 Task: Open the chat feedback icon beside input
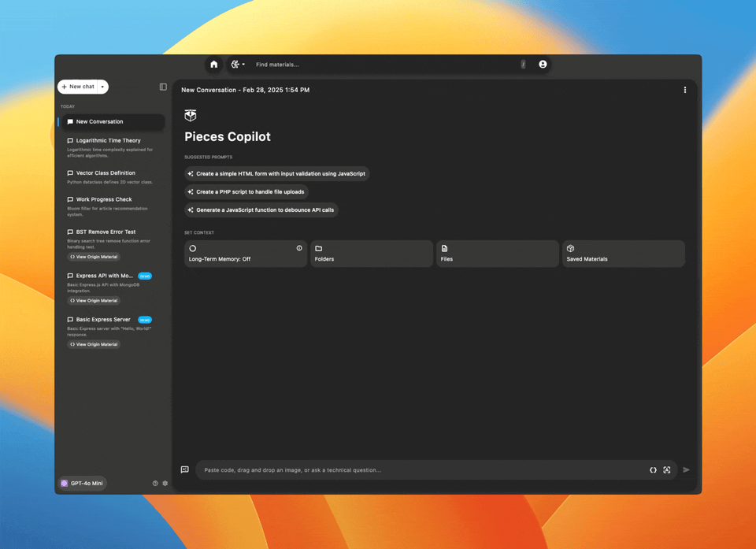tap(184, 469)
